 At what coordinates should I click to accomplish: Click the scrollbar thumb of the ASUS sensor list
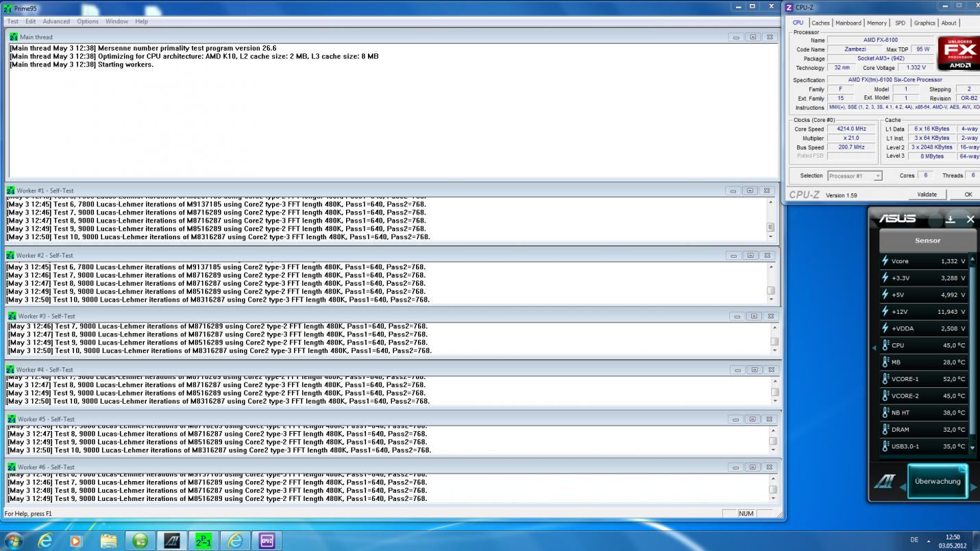972,350
